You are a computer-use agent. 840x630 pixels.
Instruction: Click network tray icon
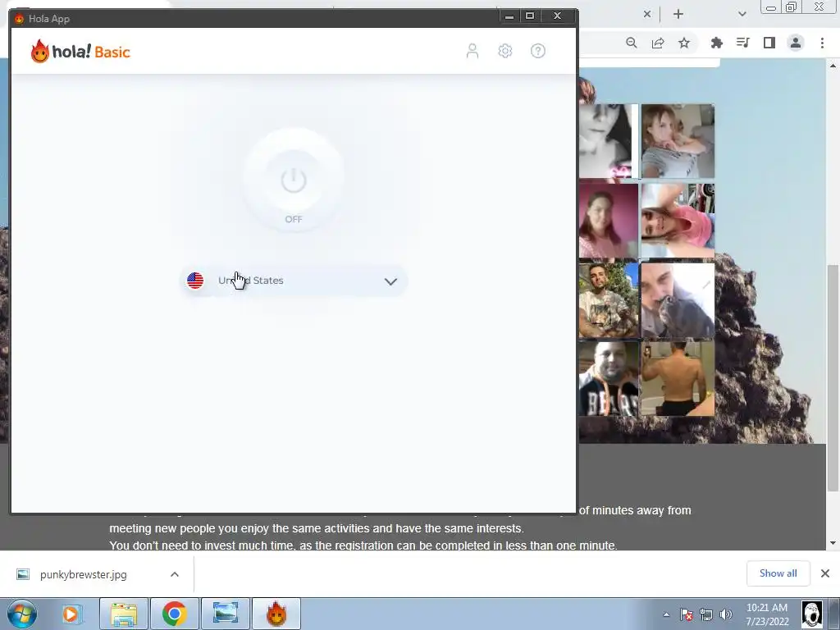coord(706,614)
